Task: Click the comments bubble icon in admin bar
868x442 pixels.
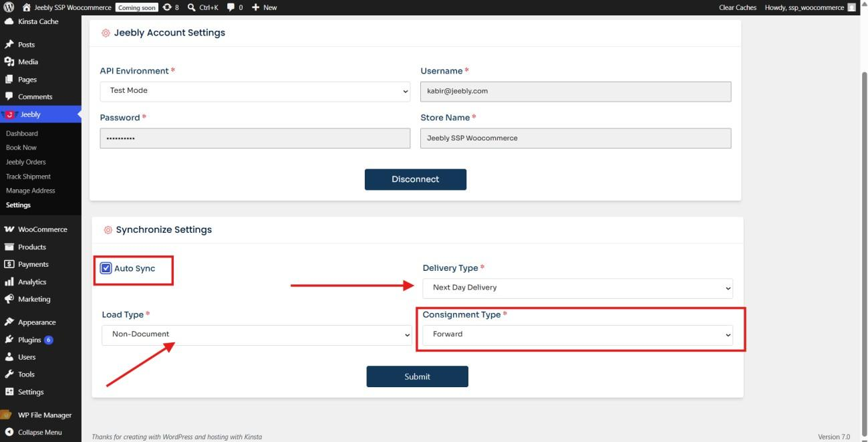Action: tap(231, 7)
